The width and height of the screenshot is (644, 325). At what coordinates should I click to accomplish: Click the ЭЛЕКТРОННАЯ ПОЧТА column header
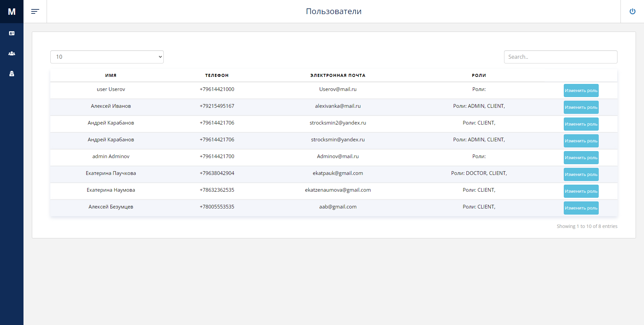pyautogui.click(x=338, y=75)
